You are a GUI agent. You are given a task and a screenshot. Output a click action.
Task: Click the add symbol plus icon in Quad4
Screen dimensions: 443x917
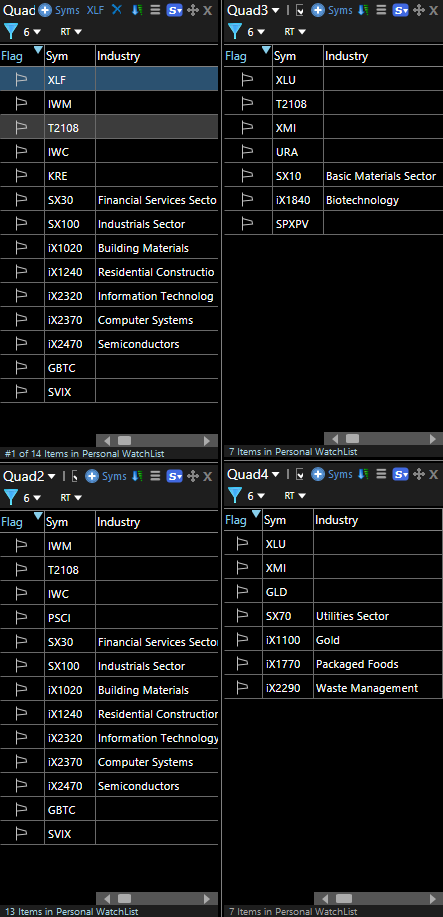[x=318, y=474]
